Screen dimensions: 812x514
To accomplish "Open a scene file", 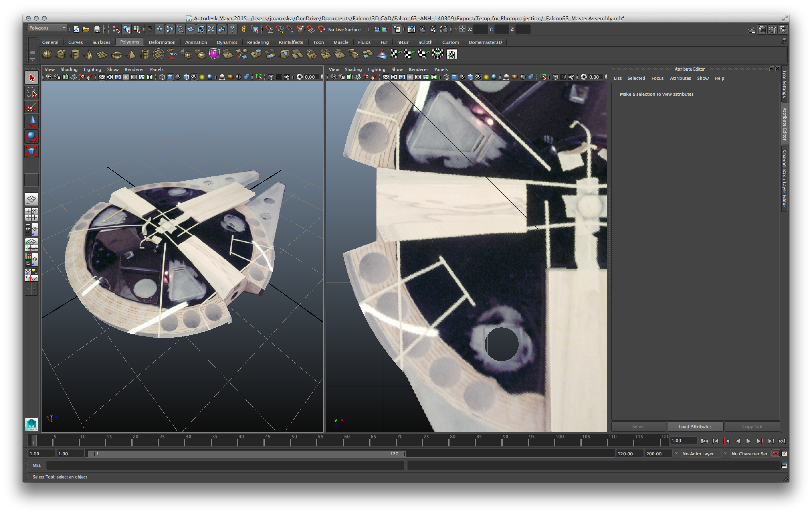I will pos(86,29).
